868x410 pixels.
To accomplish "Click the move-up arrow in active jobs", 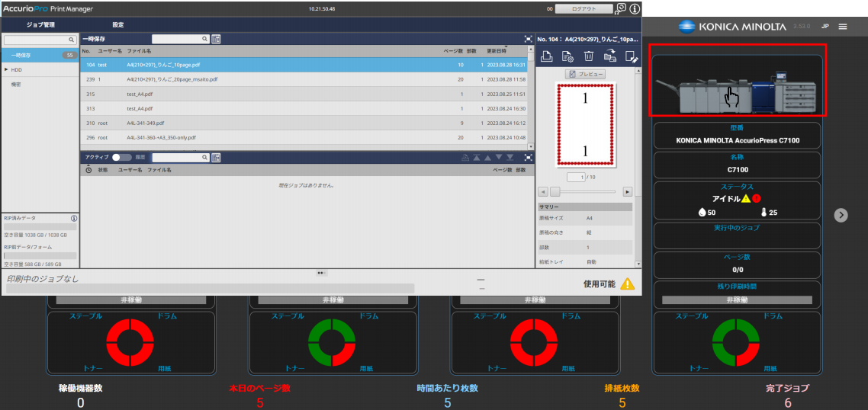I will coord(487,158).
